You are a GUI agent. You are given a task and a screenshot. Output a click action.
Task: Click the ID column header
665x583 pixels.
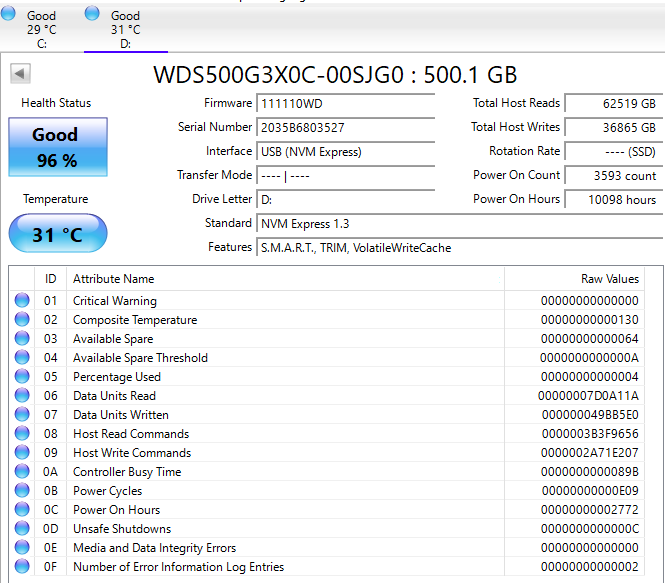click(x=50, y=279)
